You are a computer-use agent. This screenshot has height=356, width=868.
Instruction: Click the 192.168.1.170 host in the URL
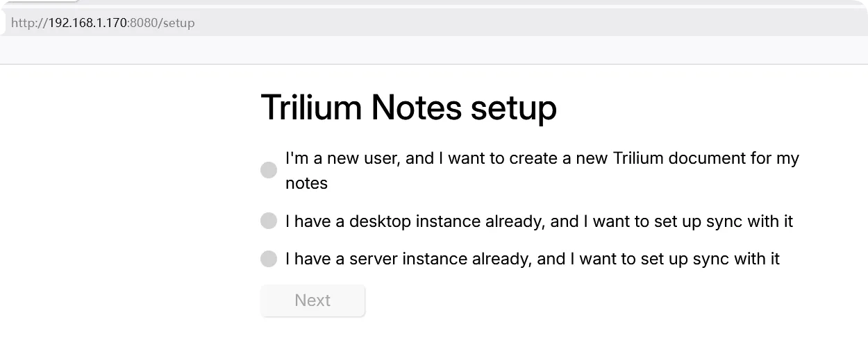87,23
